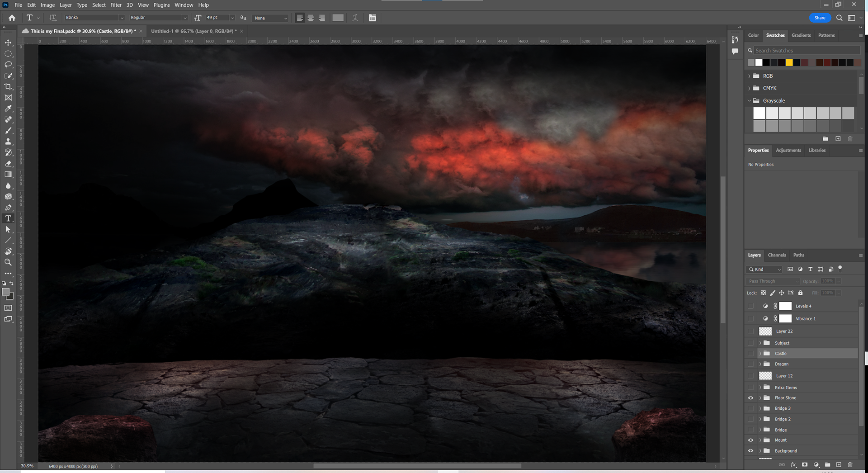Expand the RGB swatch folder
This screenshot has width=868, height=473.
point(749,76)
